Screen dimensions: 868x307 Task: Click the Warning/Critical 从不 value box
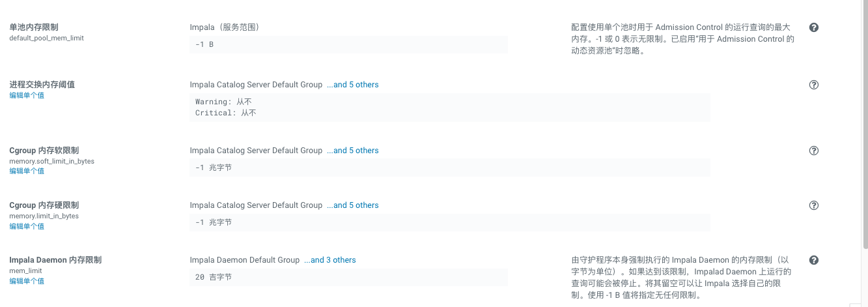coord(449,107)
